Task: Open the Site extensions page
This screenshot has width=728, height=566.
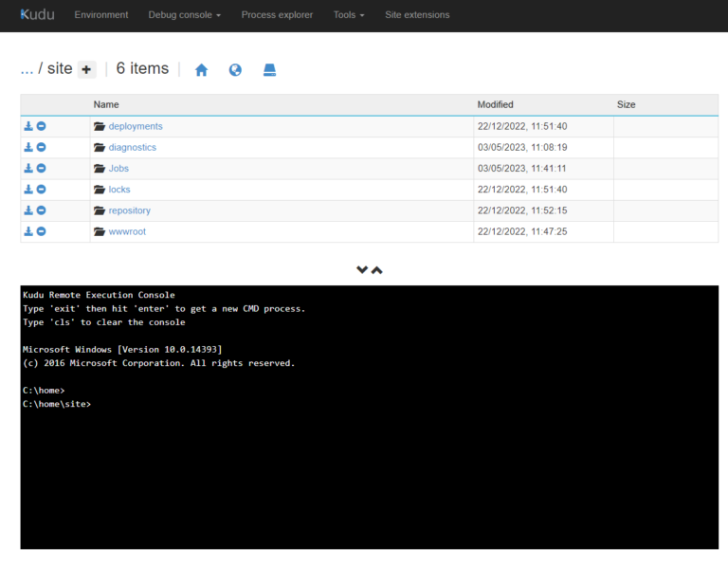Action: coord(417,15)
